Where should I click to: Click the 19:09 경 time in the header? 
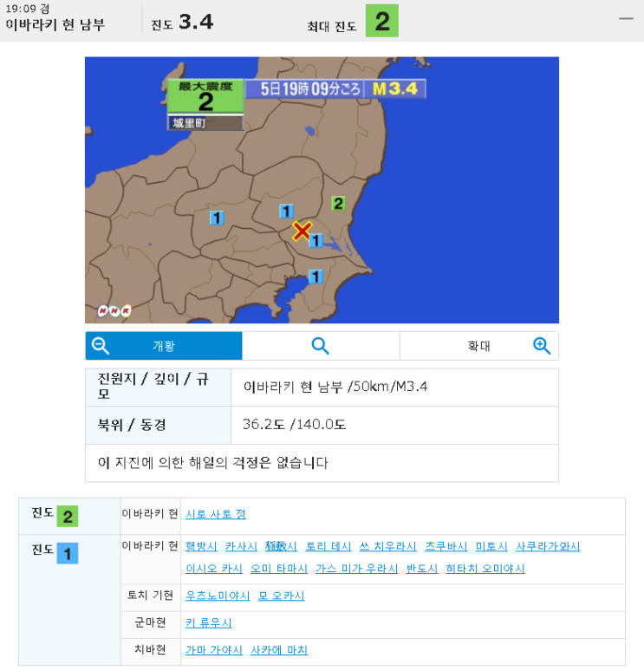(x=28, y=9)
